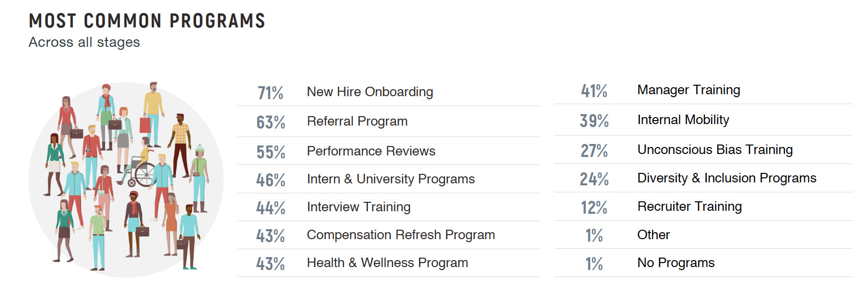Select the 'Across all stages' subtitle
Image resolution: width=868 pixels, height=288 pixels.
[x=84, y=42]
